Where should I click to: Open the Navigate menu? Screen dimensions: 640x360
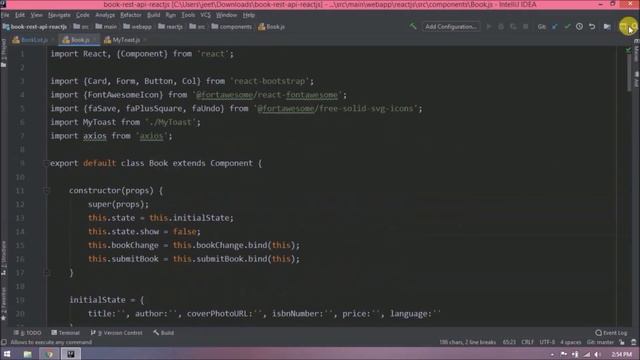pyautogui.click(x=59, y=15)
